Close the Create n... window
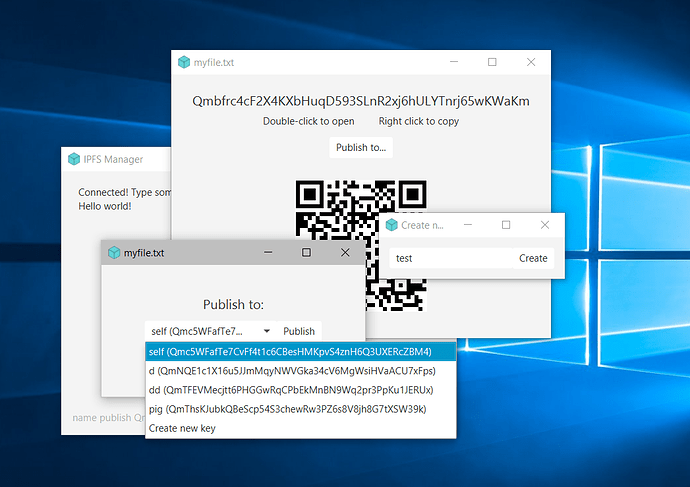690x487 pixels. 545,225
